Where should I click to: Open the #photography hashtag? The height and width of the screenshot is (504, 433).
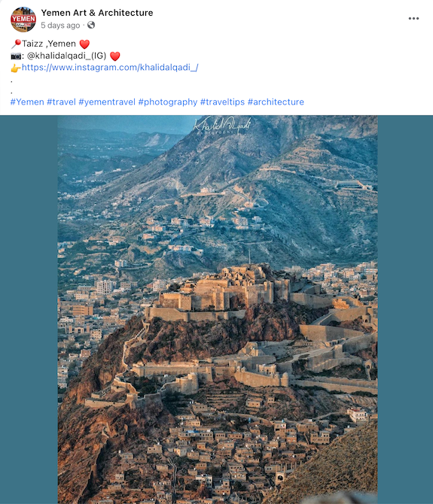tap(168, 102)
